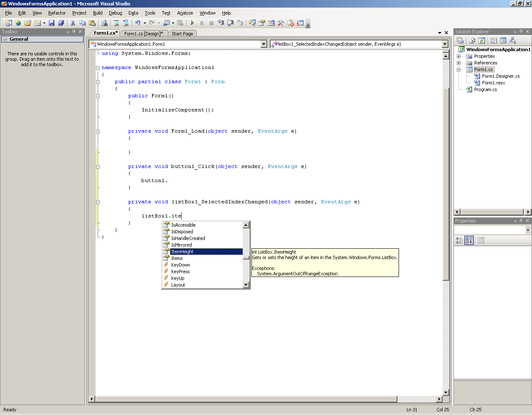Select Form1.resx in Solution Explorer
This screenshot has height=415, width=532.
493,83
